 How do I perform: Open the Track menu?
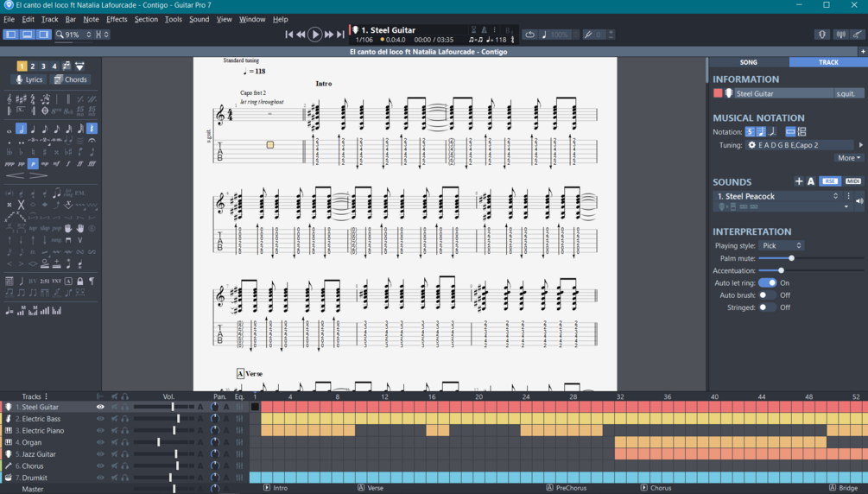[x=49, y=19]
